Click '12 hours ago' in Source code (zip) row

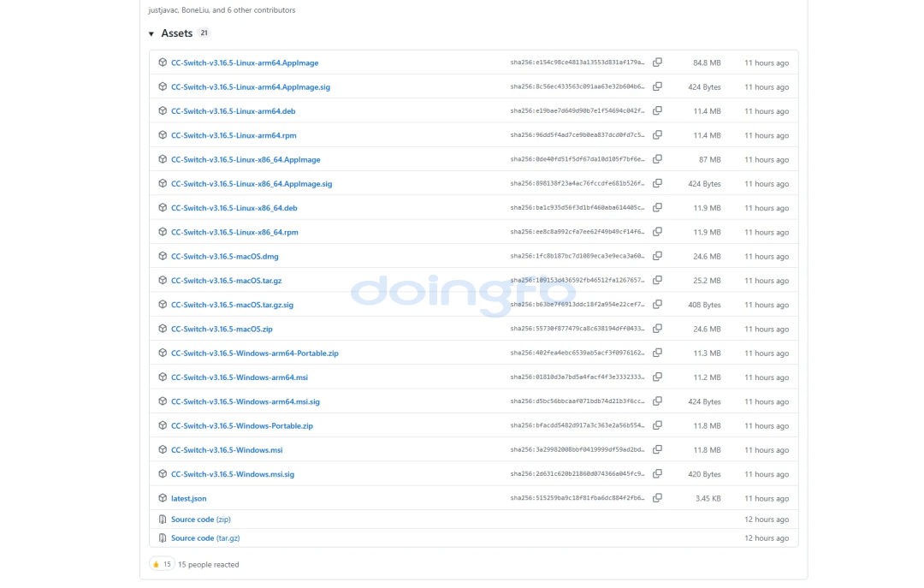coord(766,519)
